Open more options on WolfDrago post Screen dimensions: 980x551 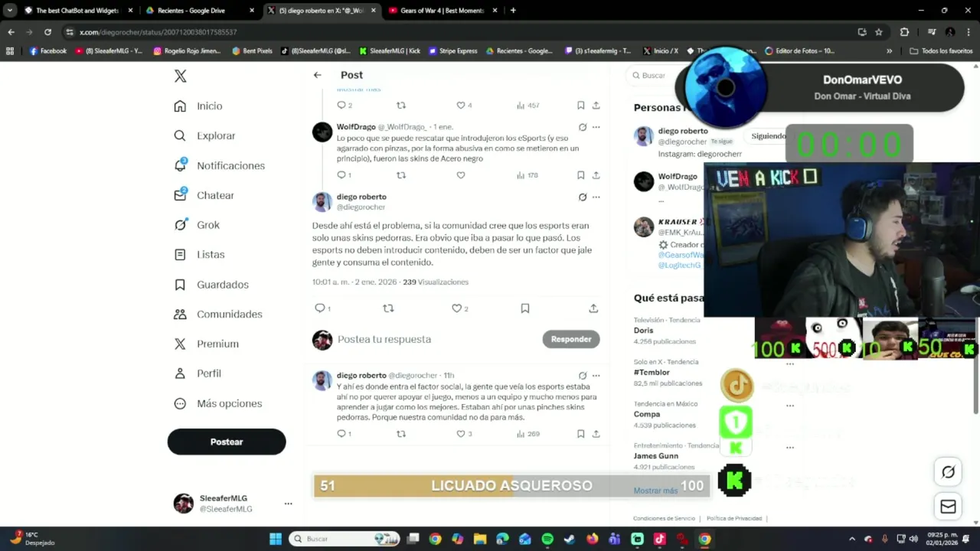596,127
